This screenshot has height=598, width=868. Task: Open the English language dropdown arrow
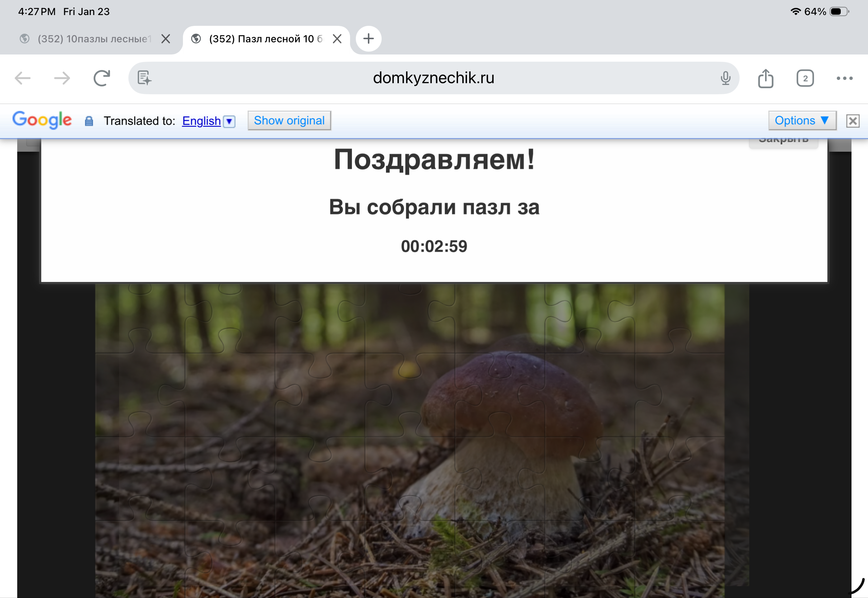[229, 122]
